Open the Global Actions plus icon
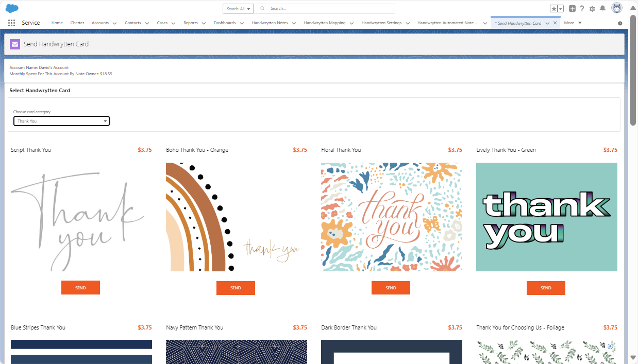Viewport: 638px width, 364px height. (572, 9)
